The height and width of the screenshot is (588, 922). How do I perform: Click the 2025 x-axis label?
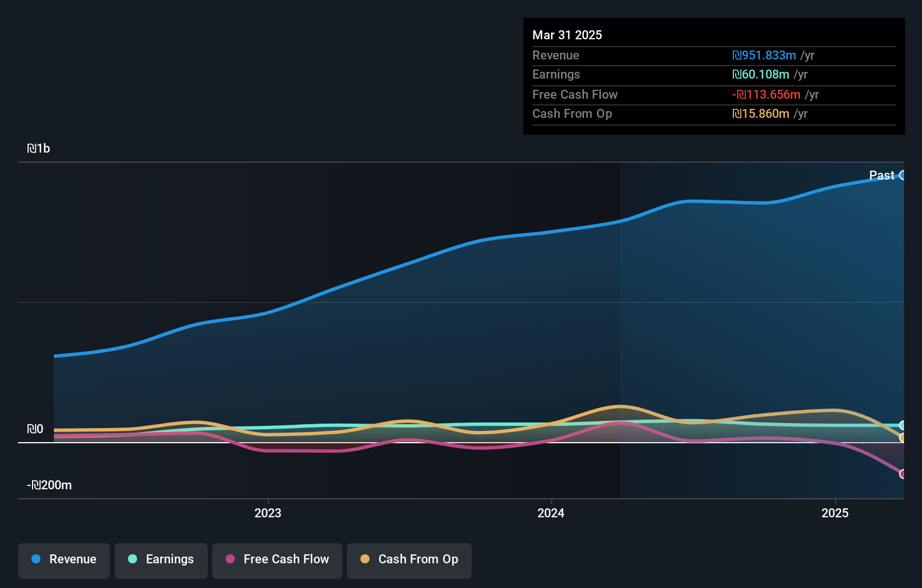pos(835,513)
